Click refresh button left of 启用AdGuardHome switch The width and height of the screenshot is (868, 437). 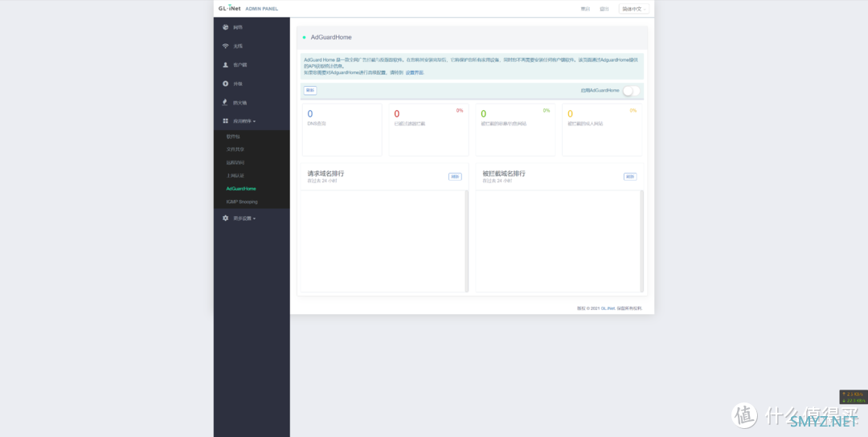pyautogui.click(x=310, y=90)
